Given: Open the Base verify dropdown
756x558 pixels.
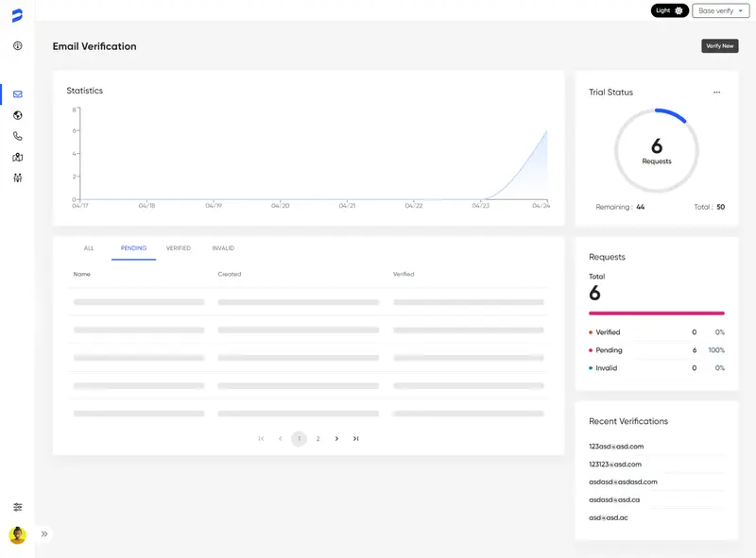Looking at the screenshot, I should [x=720, y=10].
